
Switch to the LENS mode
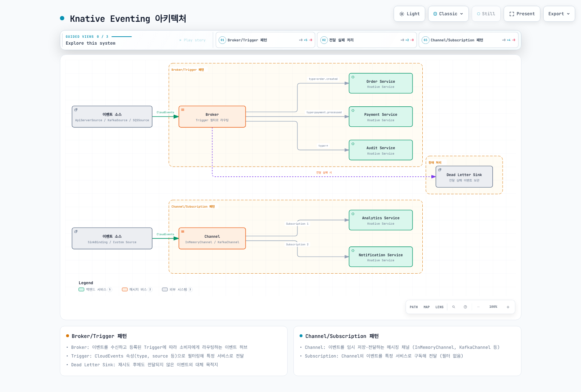(x=439, y=307)
